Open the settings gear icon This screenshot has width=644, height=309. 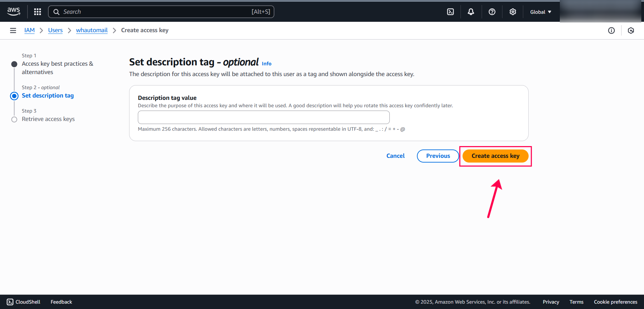coord(513,11)
